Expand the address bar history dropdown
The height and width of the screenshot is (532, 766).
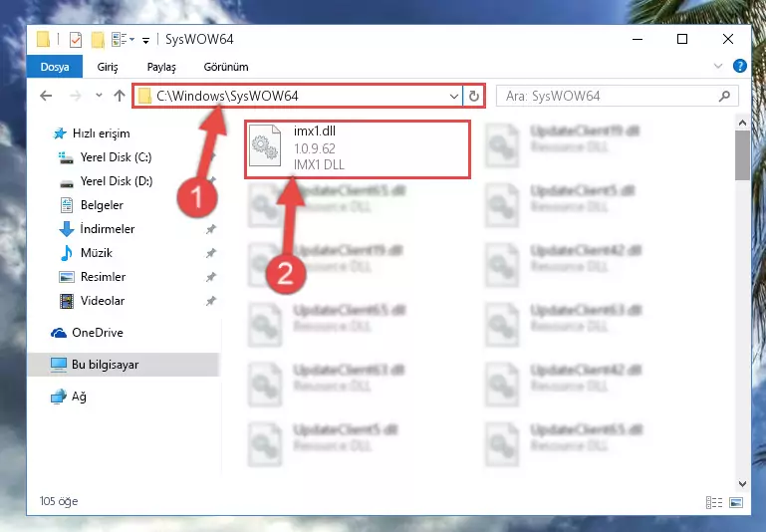point(454,97)
